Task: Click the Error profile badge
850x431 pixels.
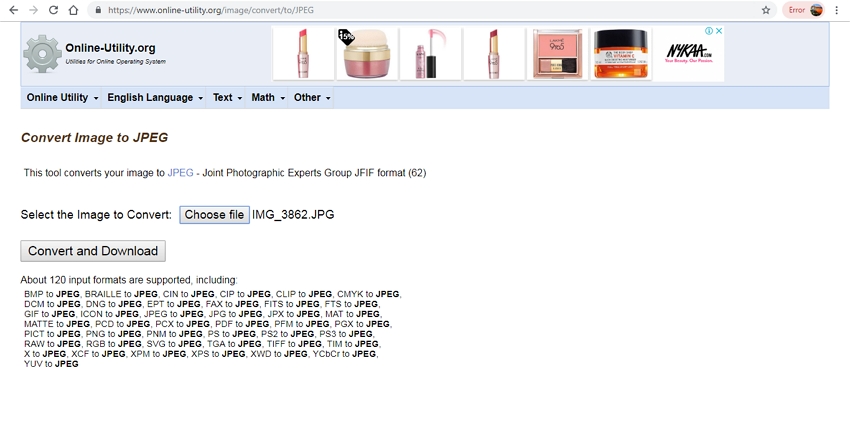Action: [x=804, y=10]
